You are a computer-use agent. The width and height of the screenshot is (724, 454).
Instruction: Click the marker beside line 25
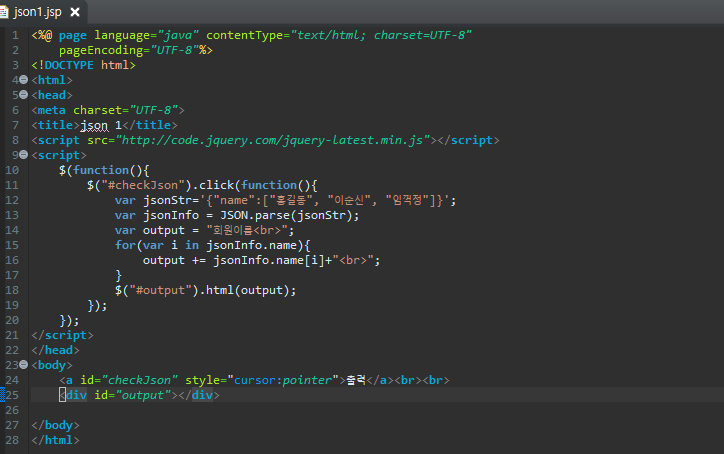2,395
